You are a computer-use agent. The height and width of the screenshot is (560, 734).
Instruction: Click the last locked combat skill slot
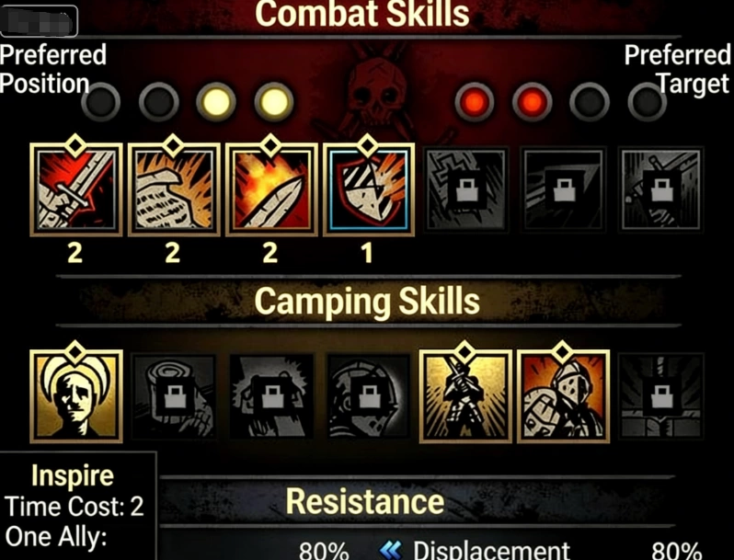coord(661,189)
